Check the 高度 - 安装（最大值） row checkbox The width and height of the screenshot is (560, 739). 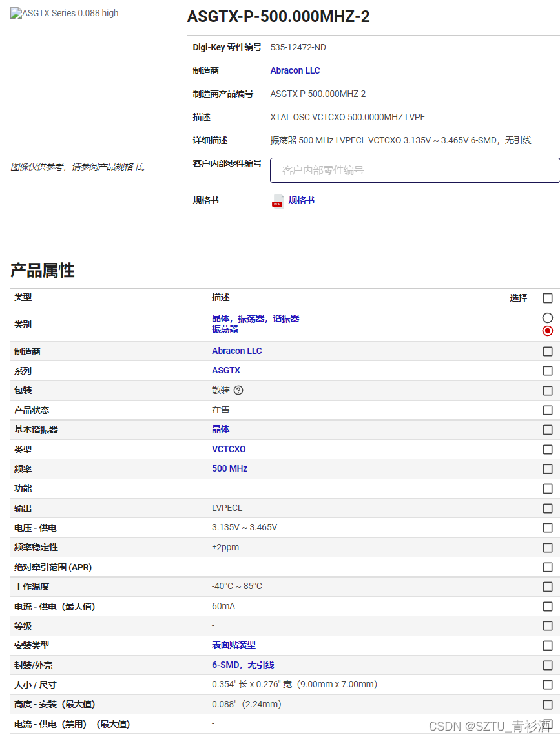coord(548,705)
